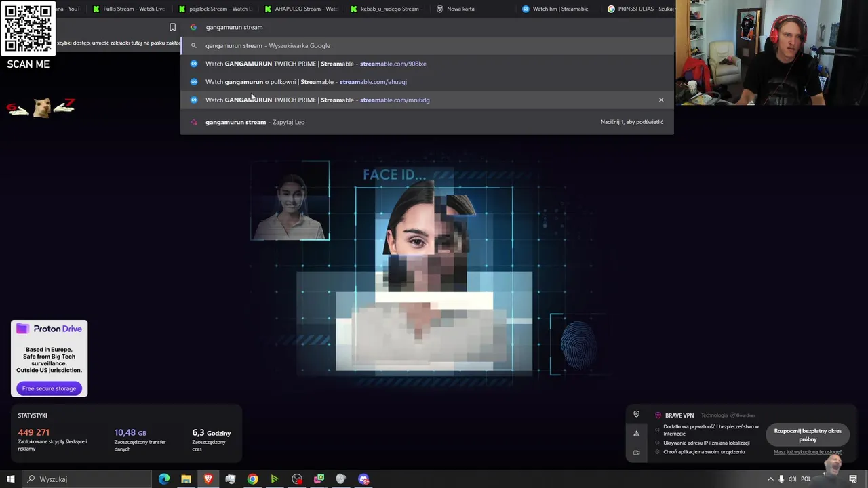The height and width of the screenshot is (488, 868).
Task: Start the Brave VPN free trial
Action: point(808,434)
